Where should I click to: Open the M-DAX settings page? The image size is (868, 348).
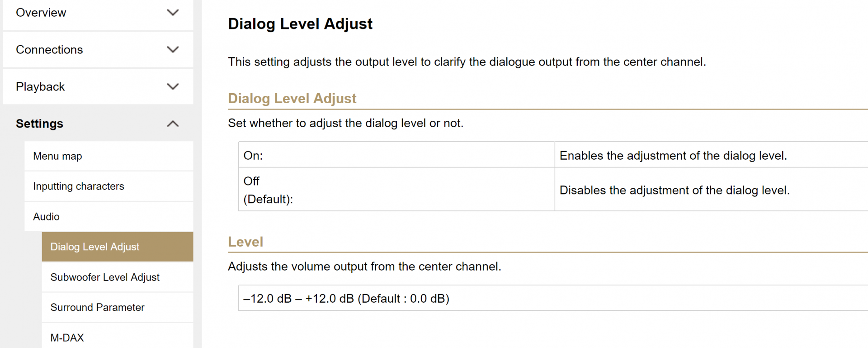click(67, 338)
